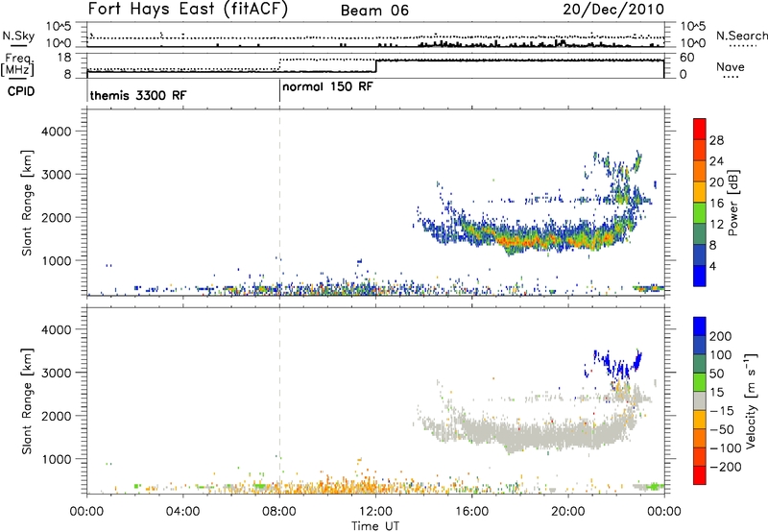Image resolution: width=768 pixels, height=532 pixels.
Task: Click the light green Power colorbar segment near 16
Action: pos(700,213)
